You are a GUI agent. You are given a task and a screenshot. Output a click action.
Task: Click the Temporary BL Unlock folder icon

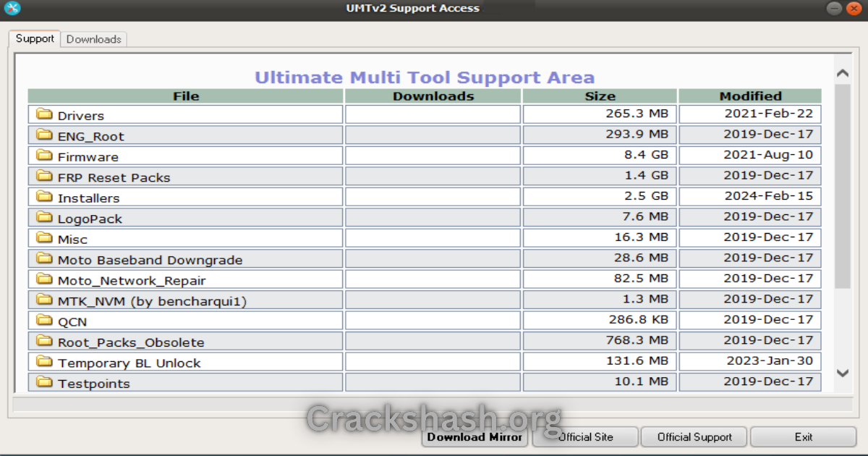tap(45, 362)
